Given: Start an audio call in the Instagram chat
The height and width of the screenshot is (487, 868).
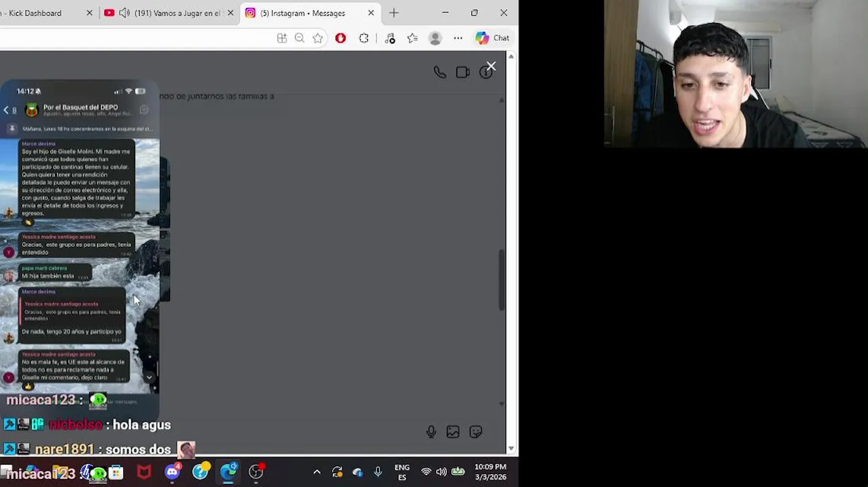Looking at the screenshot, I should coord(439,72).
